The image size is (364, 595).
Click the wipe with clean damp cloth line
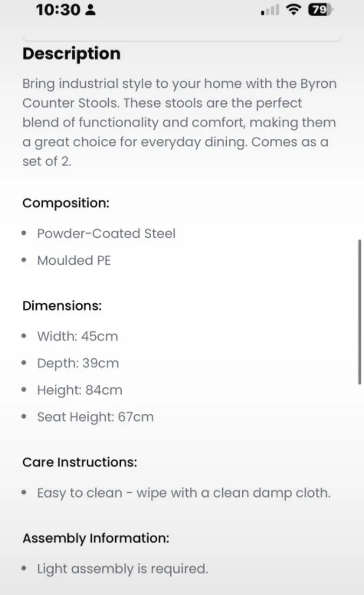tap(183, 493)
